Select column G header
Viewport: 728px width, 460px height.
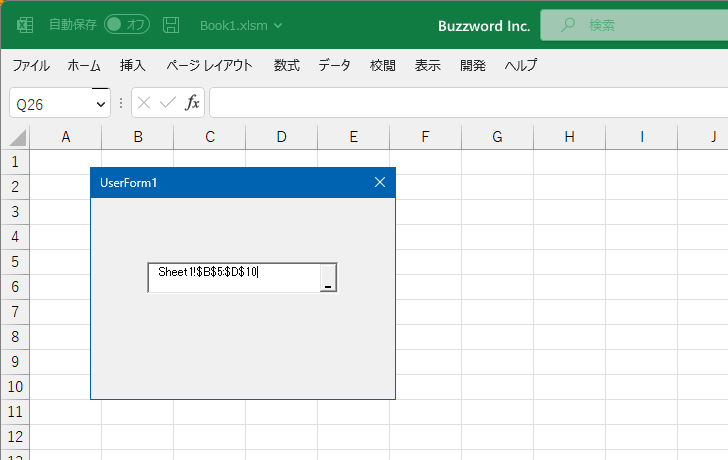click(x=497, y=137)
